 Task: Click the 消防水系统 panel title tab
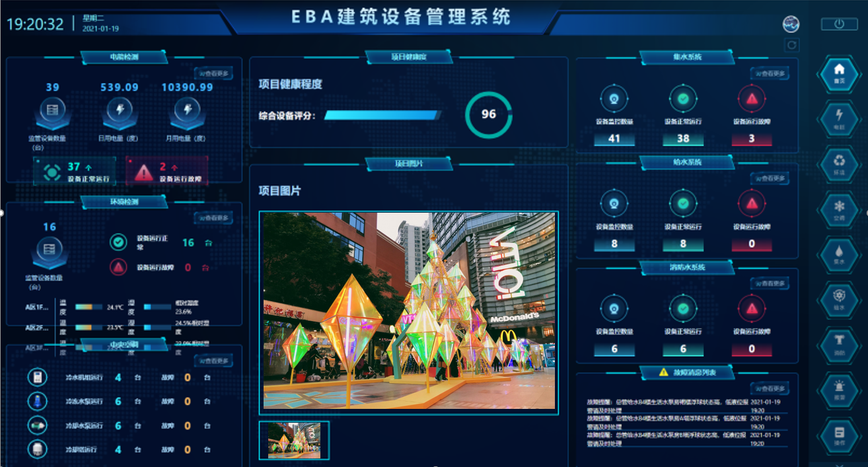tap(687, 268)
